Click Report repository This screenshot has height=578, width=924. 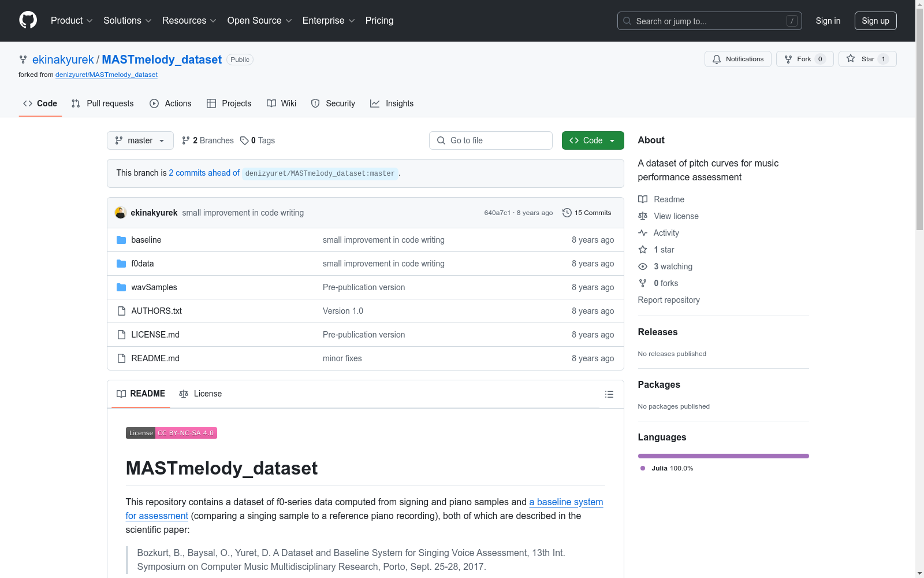pos(669,300)
